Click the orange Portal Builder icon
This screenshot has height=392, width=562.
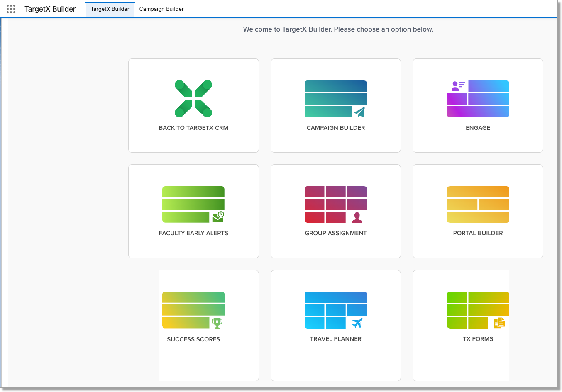click(478, 205)
